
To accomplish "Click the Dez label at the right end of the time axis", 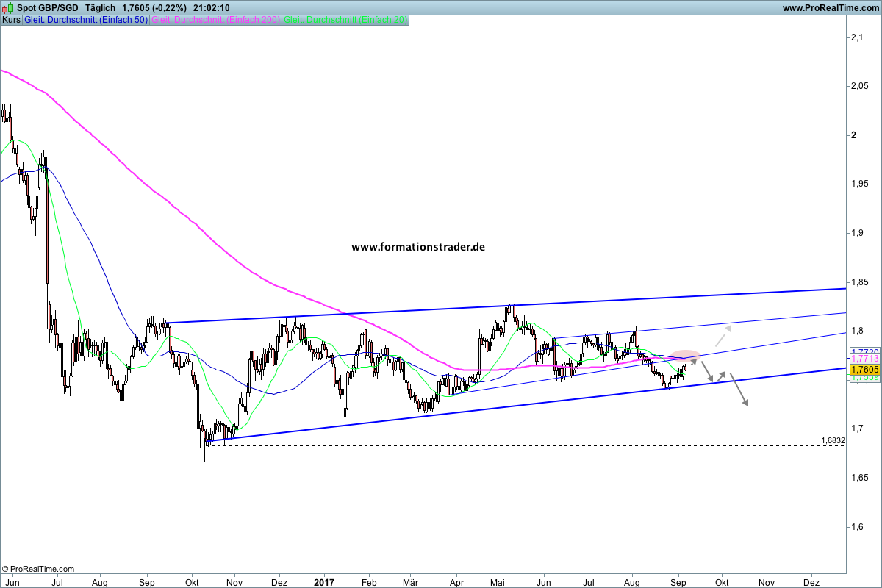I will (x=811, y=581).
